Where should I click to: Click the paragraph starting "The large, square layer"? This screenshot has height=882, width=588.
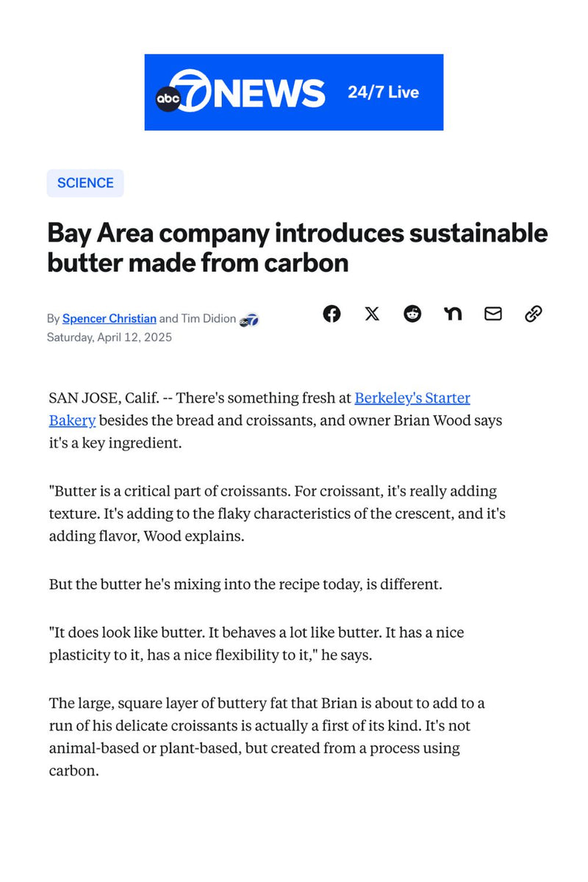(x=266, y=736)
